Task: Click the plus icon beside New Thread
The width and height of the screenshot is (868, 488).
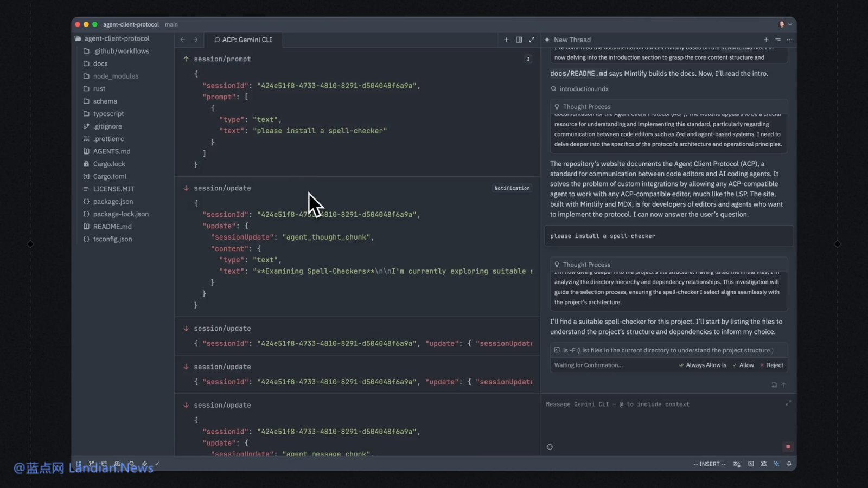Action: coord(766,40)
